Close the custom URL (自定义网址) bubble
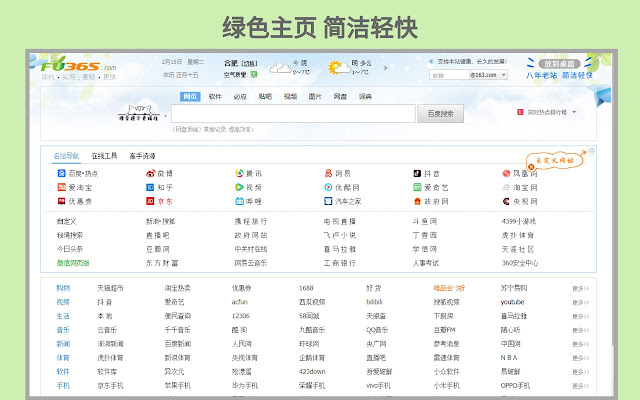 point(531,167)
